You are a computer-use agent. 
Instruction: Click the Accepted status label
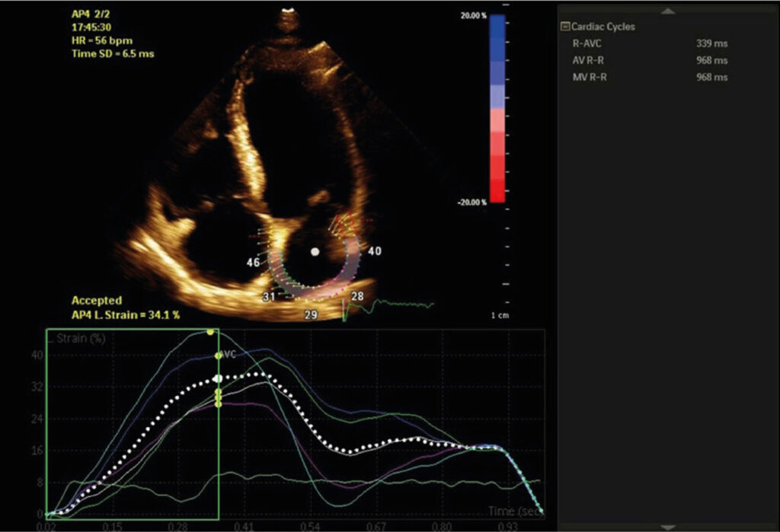(x=96, y=301)
